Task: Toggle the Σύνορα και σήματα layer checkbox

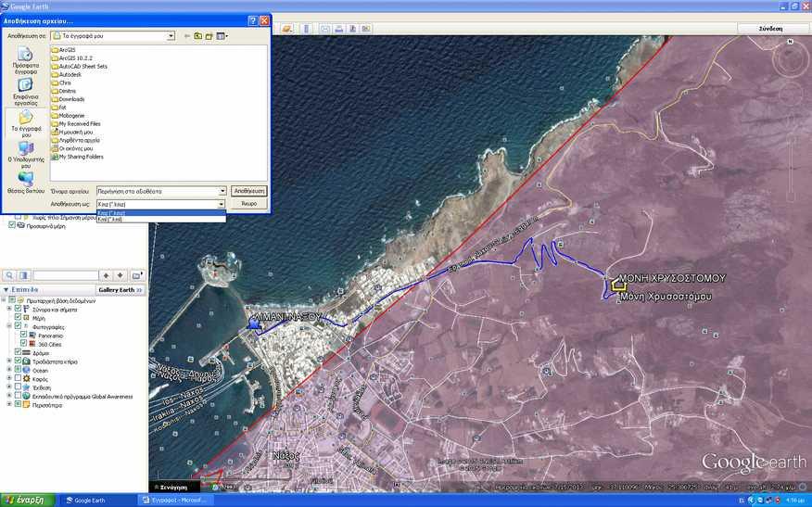Action: tap(18, 309)
